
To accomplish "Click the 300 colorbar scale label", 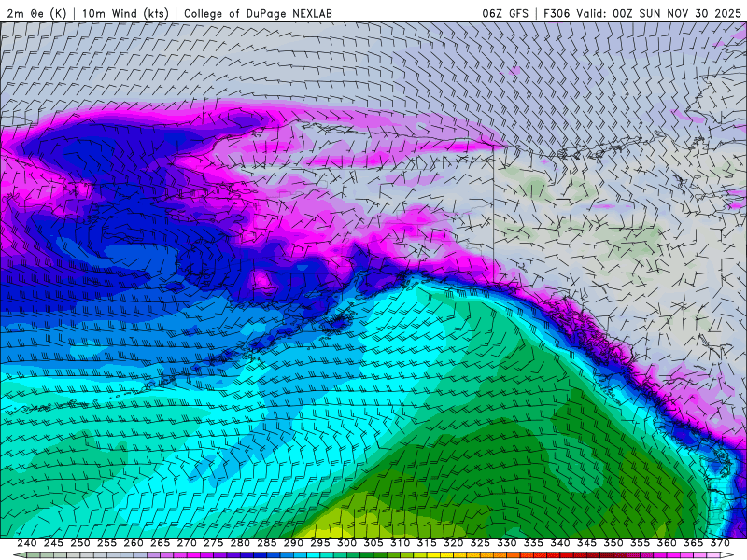I will click(x=346, y=543).
